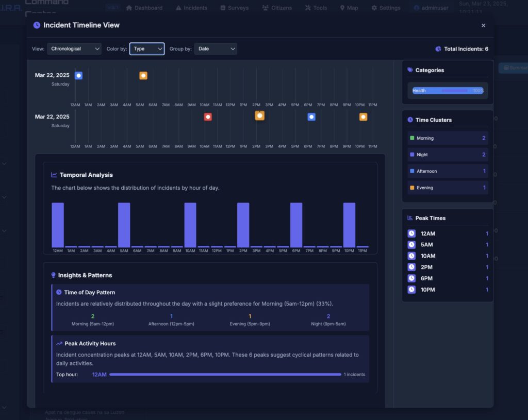Select the Night time cluster row
This screenshot has width=528, height=420.
448,155
